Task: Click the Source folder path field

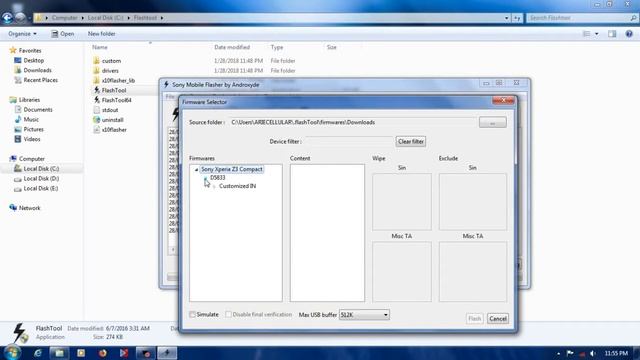Action: click(352, 122)
